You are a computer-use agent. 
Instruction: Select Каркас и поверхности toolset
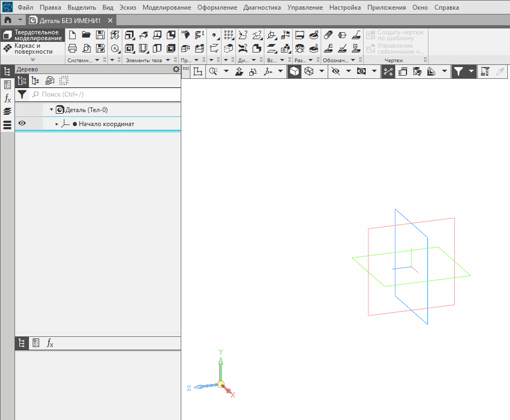pos(33,48)
